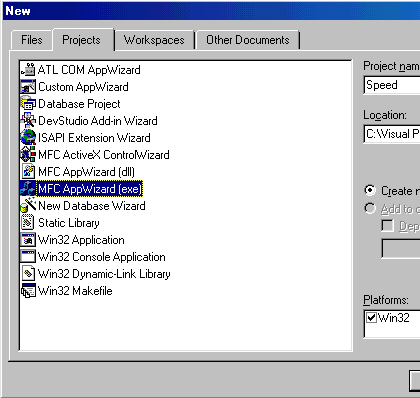Pick the Win32 Console Application icon
420x398 pixels.
pyautogui.click(x=28, y=257)
